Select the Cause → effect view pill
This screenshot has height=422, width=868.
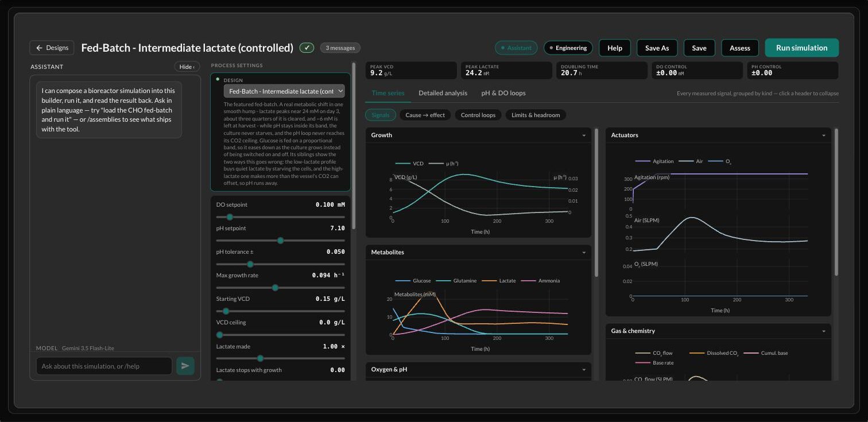pos(425,115)
